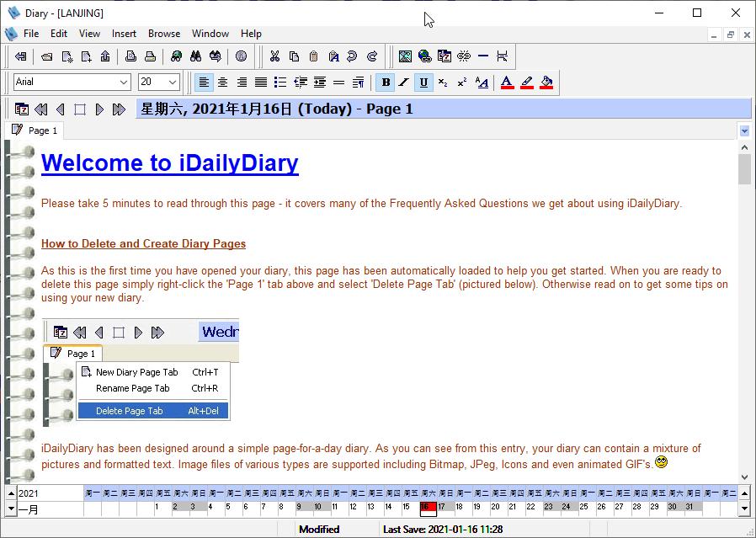This screenshot has height=538, width=756.
Task: Open the page tabs list dropdown arrow
Action: (744, 131)
